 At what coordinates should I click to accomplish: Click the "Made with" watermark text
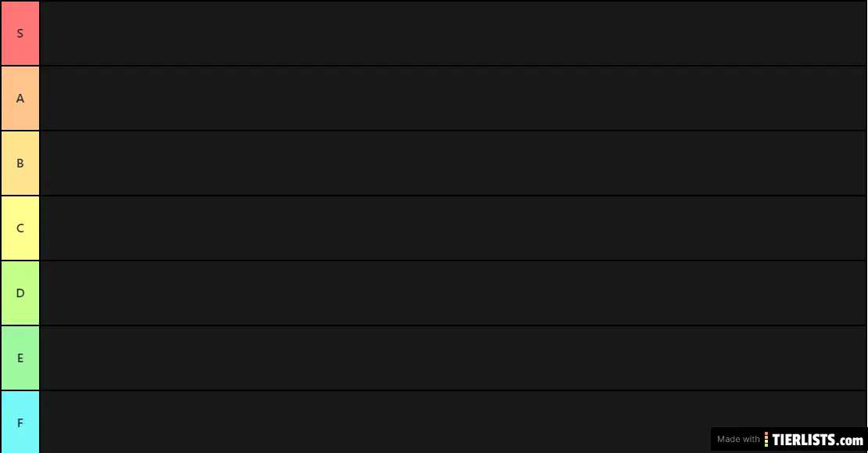(x=737, y=440)
